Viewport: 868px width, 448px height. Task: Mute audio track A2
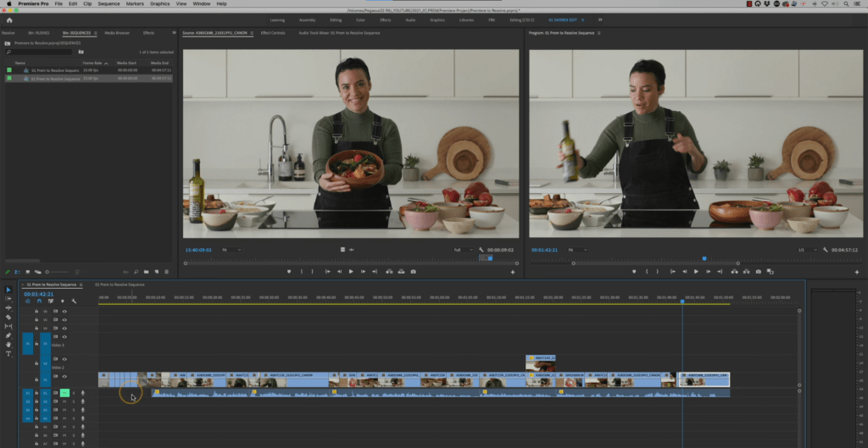pos(64,401)
